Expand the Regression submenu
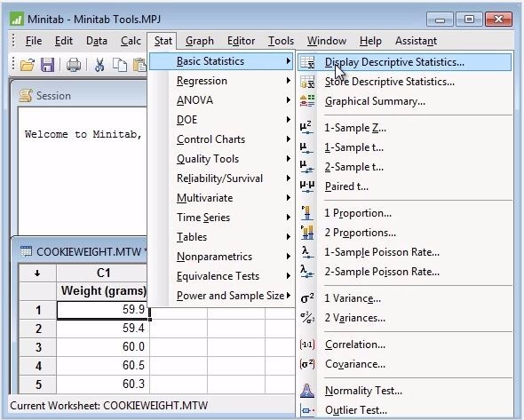Image resolution: width=524 pixels, height=420 pixels. (221, 81)
